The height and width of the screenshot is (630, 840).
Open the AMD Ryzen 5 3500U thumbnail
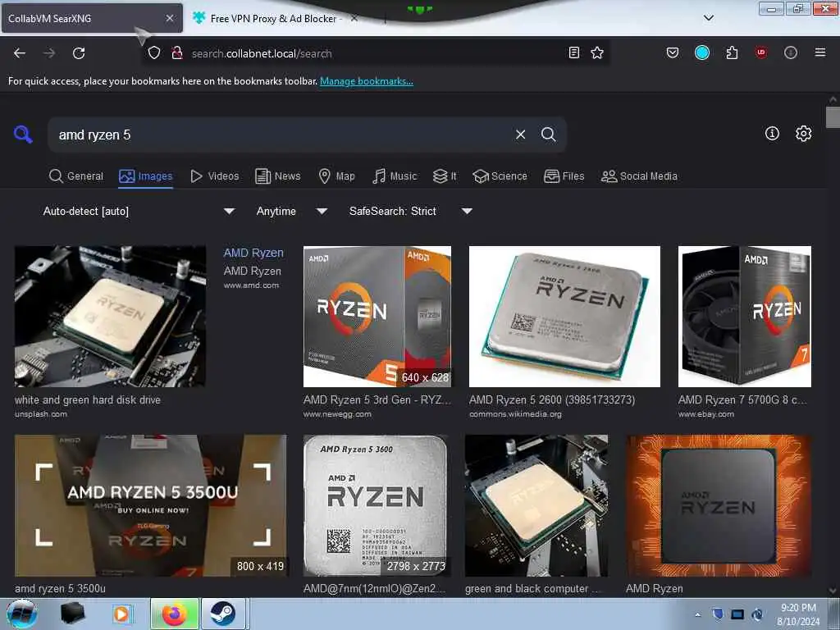[x=151, y=505]
